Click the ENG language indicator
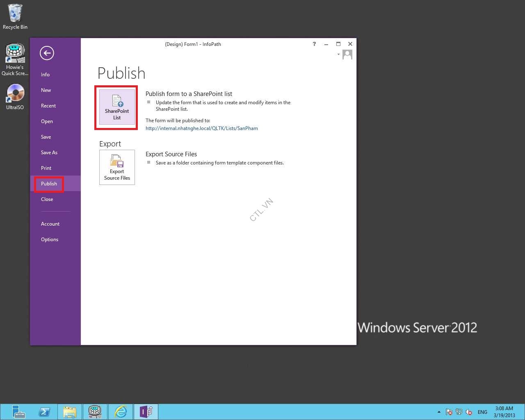525x420 pixels. (x=482, y=412)
